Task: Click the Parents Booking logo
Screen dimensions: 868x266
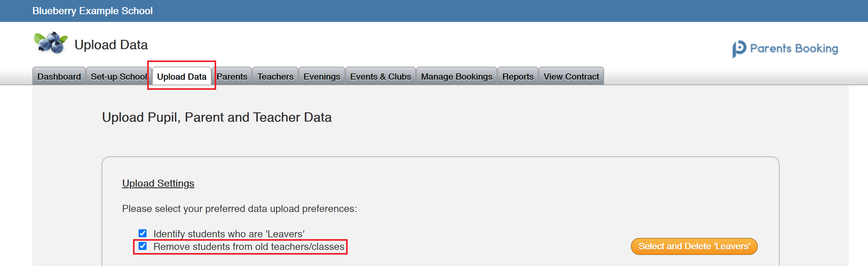Action: tap(785, 49)
